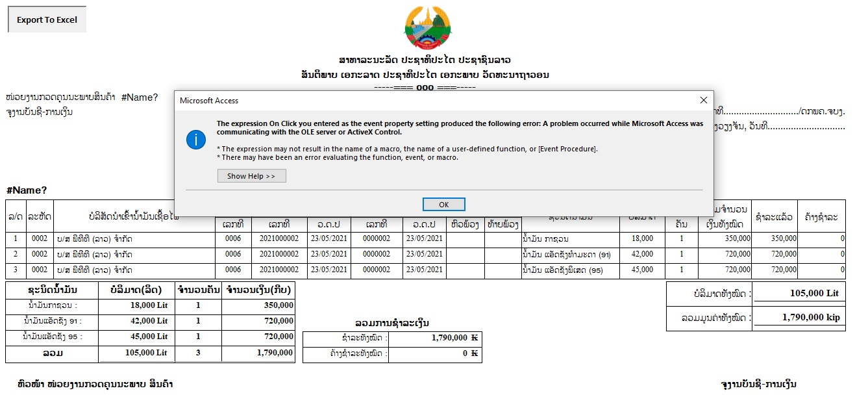The height and width of the screenshot is (408, 868).
Task: Click the ລວມການຊຳລະເງິນ heading
Action: 392,323
